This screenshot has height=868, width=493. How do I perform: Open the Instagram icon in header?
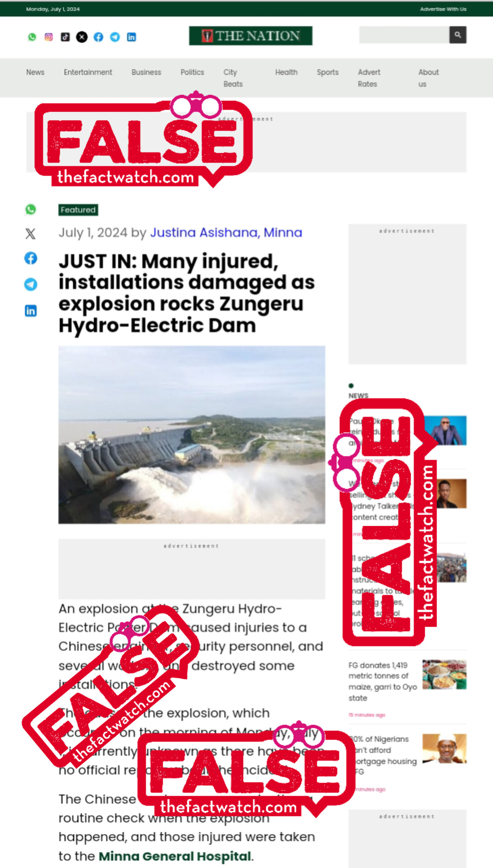(x=49, y=37)
